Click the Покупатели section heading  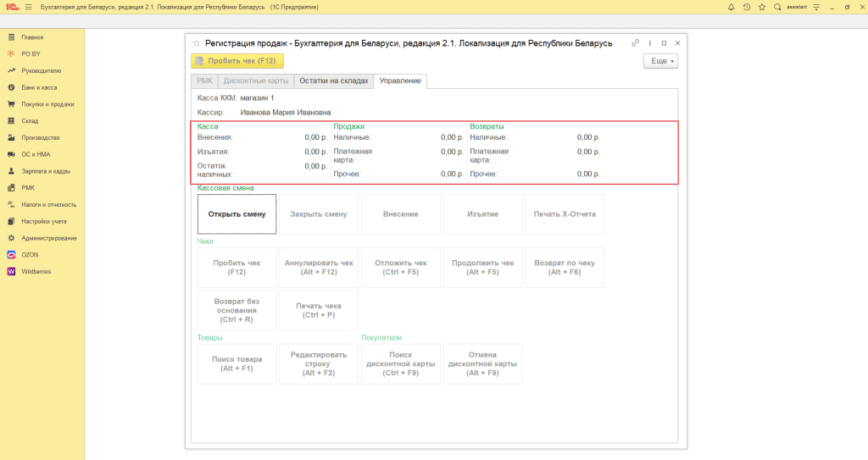click(x=381, y=338)
